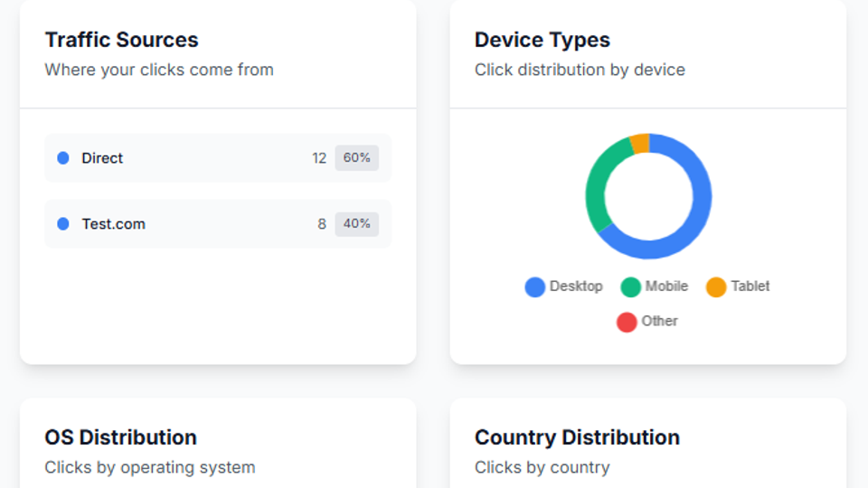
Task: Toggle the Tablet series via its legend label
Action: [x=750, y=286]
